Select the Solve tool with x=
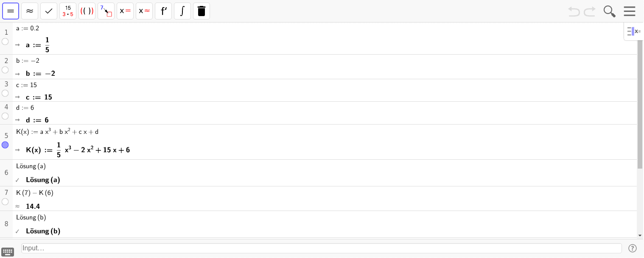This screenshot has height=258, width=644. pos(125,11)
